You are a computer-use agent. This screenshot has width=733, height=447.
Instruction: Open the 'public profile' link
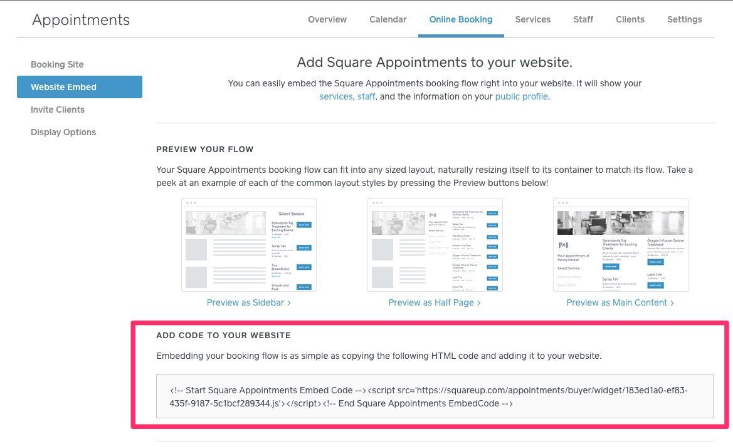pos(521,97)
